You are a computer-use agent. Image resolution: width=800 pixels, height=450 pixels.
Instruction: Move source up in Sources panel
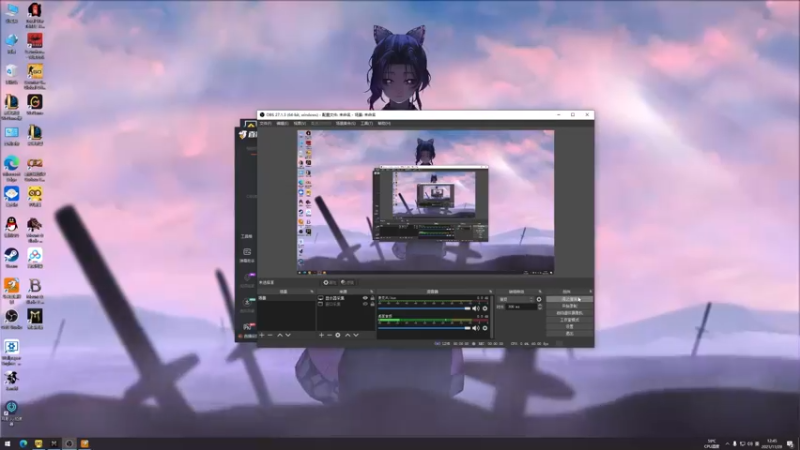tap(347, 335)
